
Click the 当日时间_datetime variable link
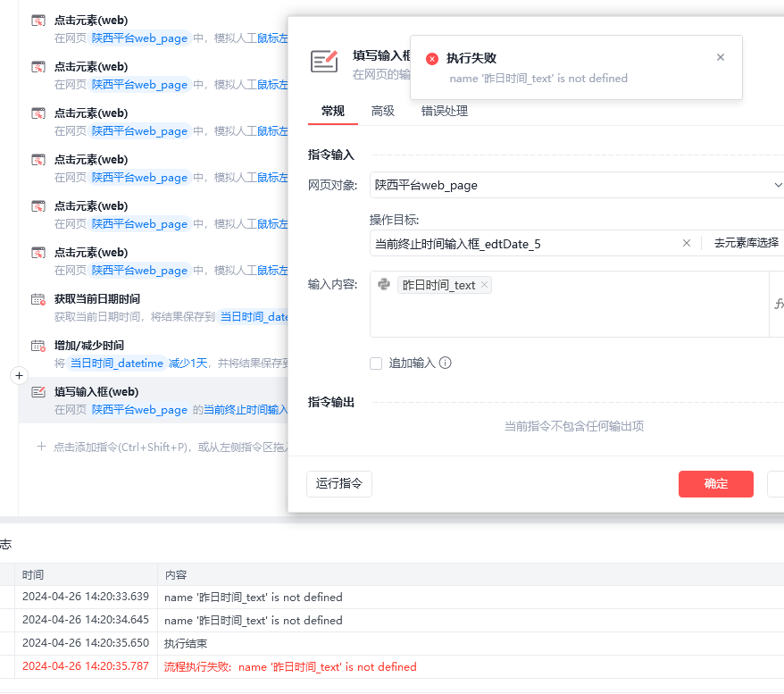coord(116,364)
